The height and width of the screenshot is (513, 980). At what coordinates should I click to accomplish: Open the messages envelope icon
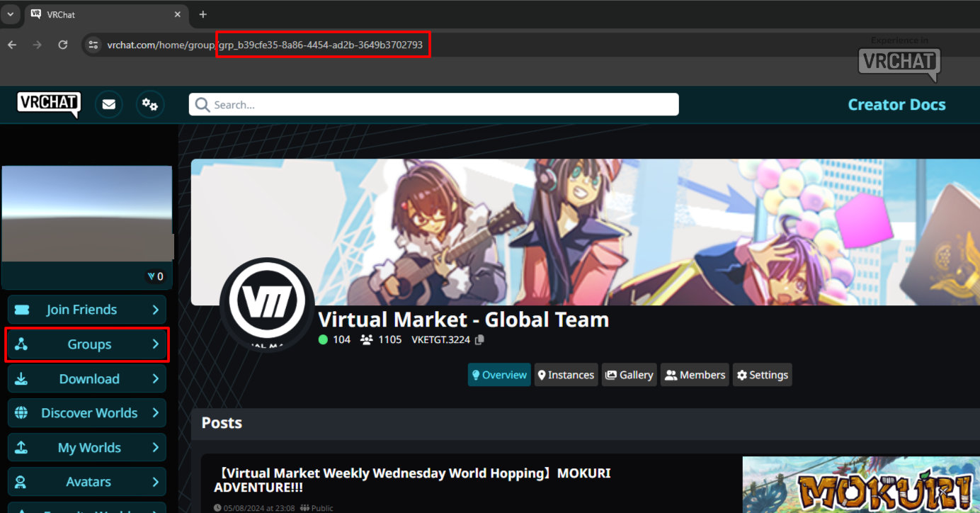108,104
